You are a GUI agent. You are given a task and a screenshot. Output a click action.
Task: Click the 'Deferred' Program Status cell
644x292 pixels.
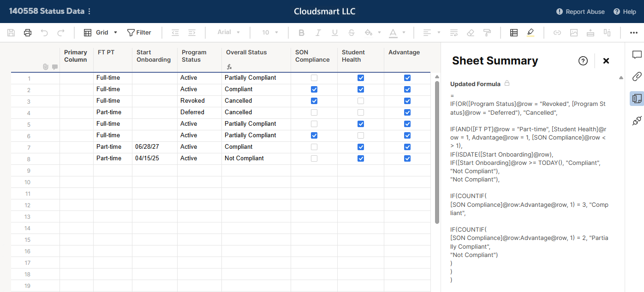click(199, 112)
